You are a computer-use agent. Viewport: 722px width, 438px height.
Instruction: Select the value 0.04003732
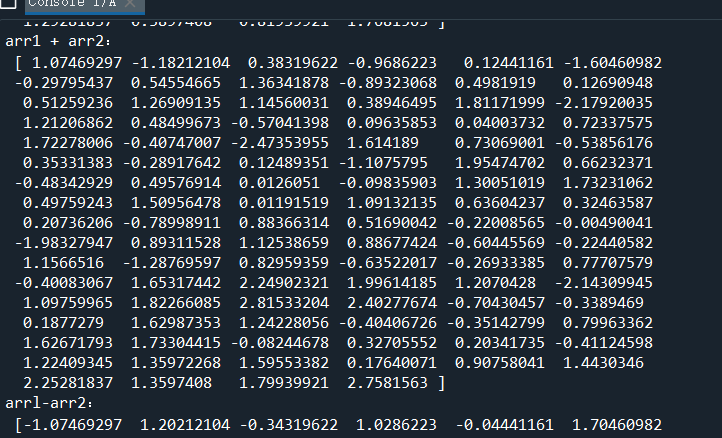(x=500, y=123)
